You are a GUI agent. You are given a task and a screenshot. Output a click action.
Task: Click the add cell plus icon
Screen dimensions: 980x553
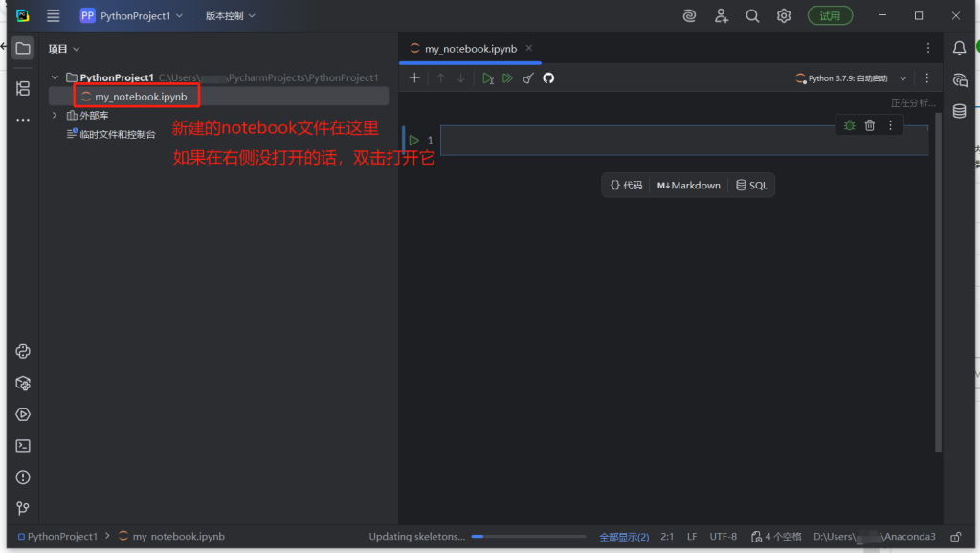pos(414,78)
